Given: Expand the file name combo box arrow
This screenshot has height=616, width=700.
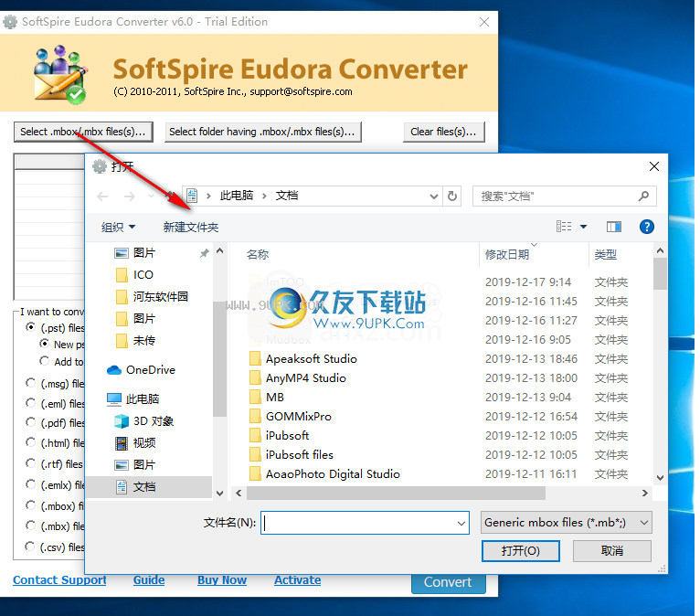Looking at the screenshot, I should pos(461,523).
